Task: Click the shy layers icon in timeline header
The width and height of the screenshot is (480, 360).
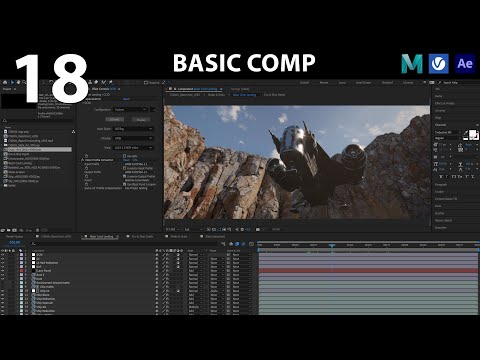Action: tap(231, 244)
